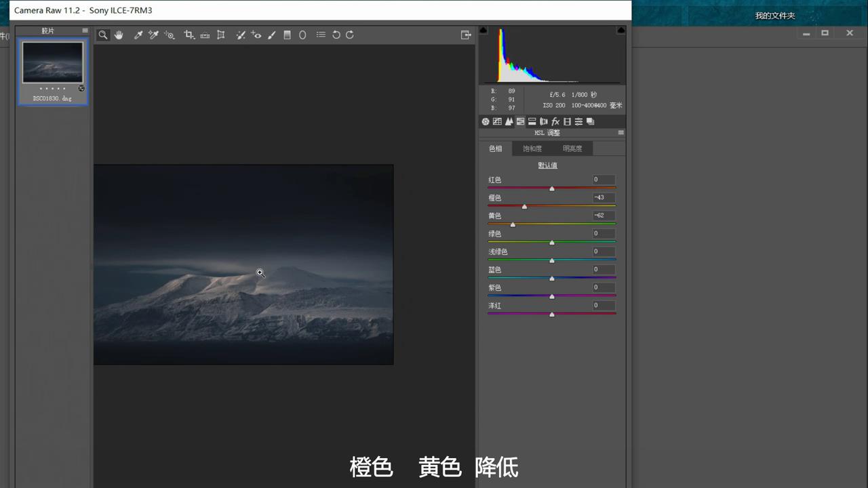Image resolution: width=868 pixels, height=488 pixels.
Task: Click the 默认值 default link
Action: 548,165
